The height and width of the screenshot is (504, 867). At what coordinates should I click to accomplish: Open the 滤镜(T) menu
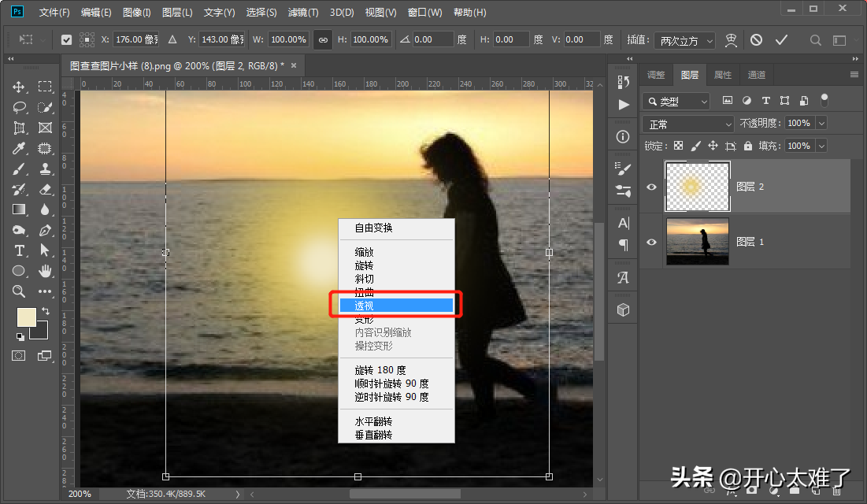pos(303,13)
